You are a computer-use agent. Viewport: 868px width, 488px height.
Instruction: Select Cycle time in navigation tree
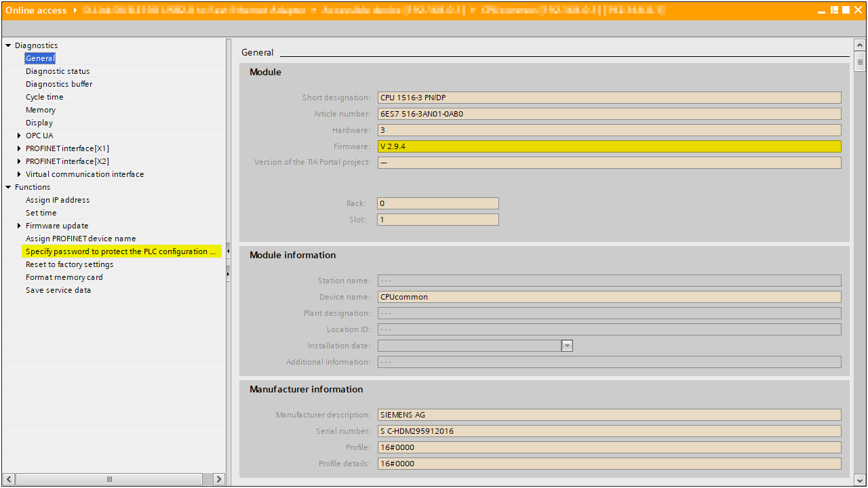pyautogui.click(x=44, y=97)
